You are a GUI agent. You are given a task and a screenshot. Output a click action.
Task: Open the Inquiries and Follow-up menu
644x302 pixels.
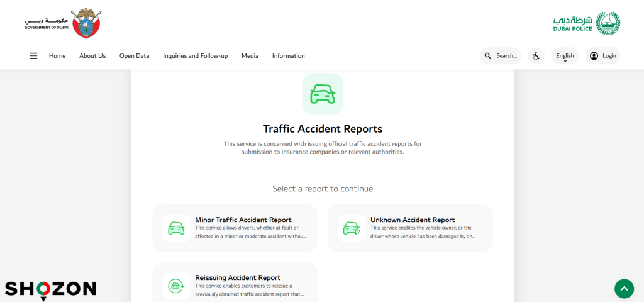click(x=195, y=56)
